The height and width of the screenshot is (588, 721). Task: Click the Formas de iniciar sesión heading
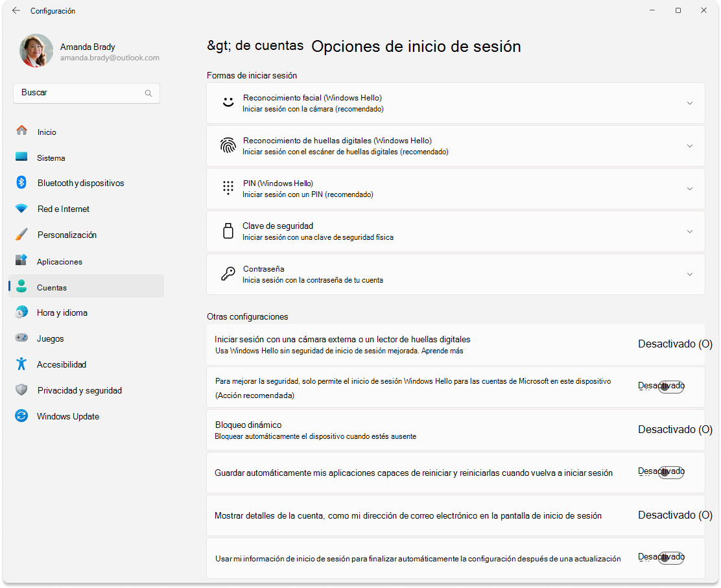(x=252, y=75)
